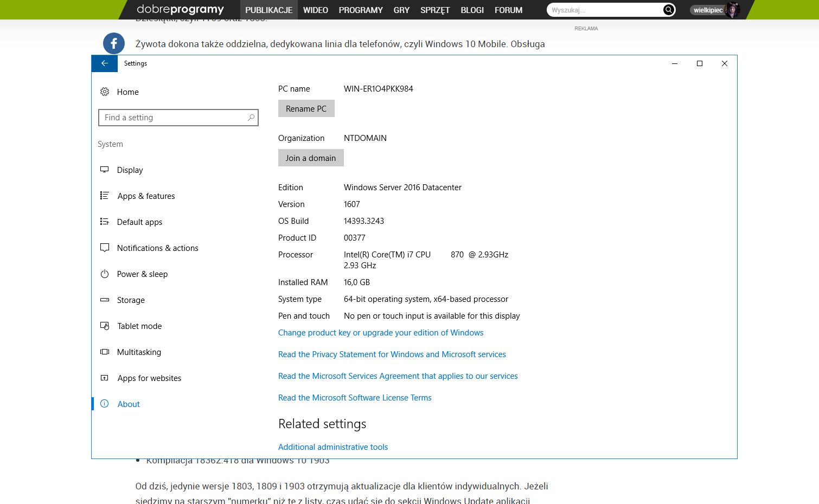Click the wielkipiec username label
Viewport: 819px width, 504px height.
pos(708,10)
